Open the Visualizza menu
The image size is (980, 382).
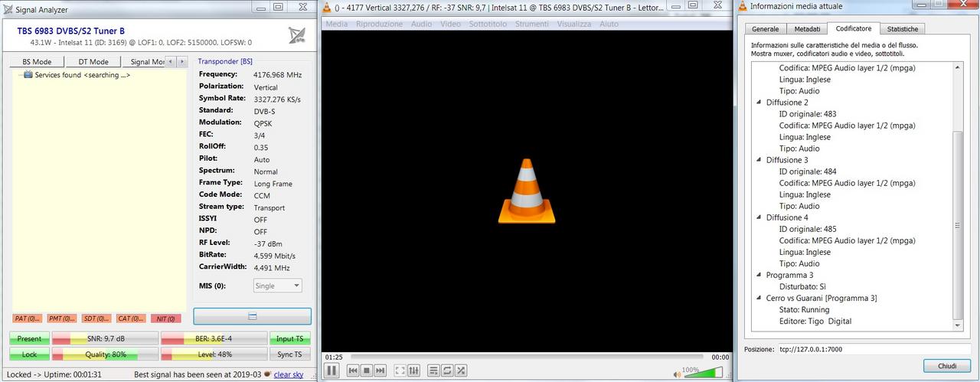[x=574, y=24]
